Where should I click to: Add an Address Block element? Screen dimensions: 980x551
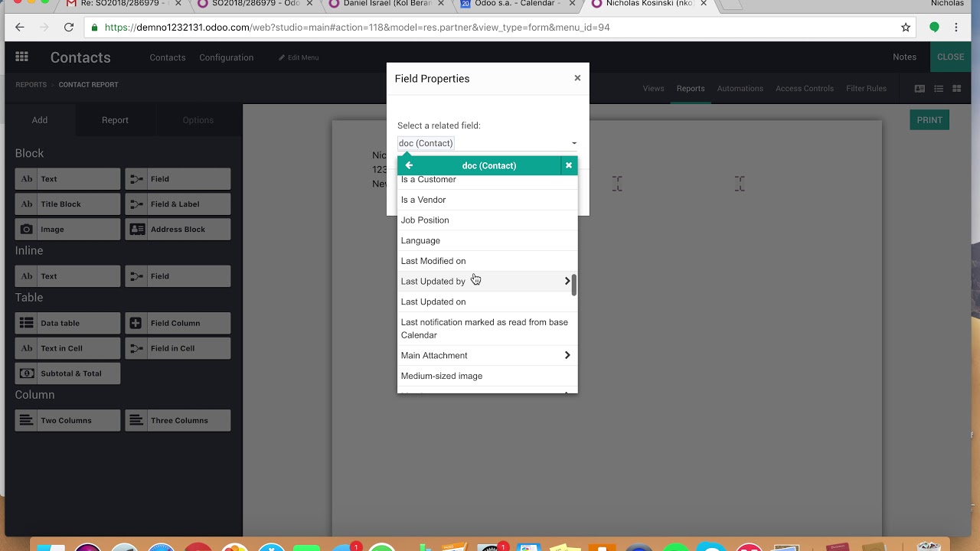178,230
